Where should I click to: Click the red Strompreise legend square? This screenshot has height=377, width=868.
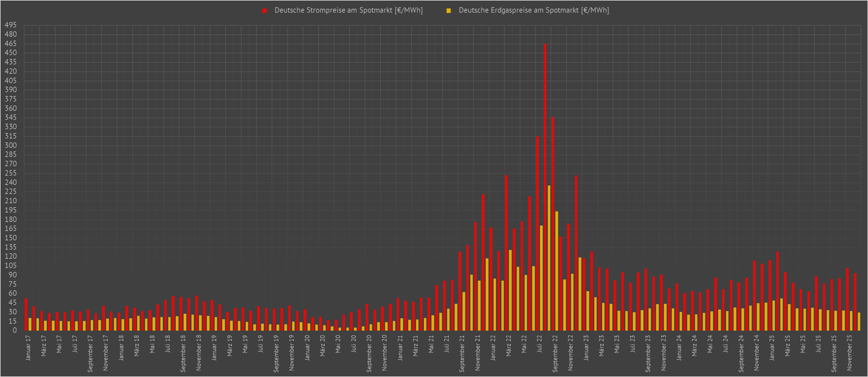point(265,10)
